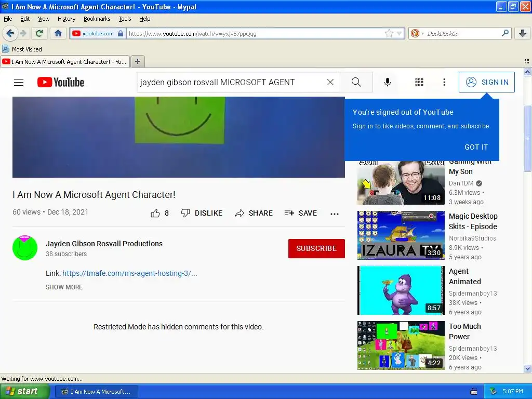Click the Agent Animated video title

pos(465,276)
